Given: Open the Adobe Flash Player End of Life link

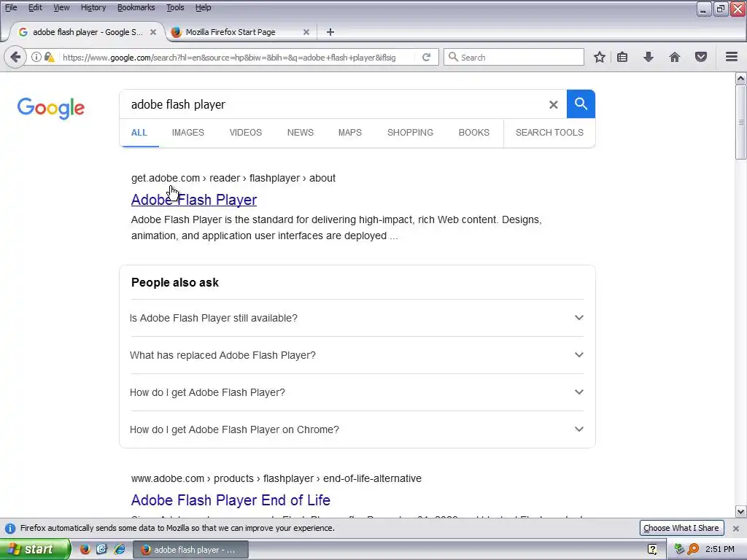Looking at the screenshot, I should tap(231, 500).
